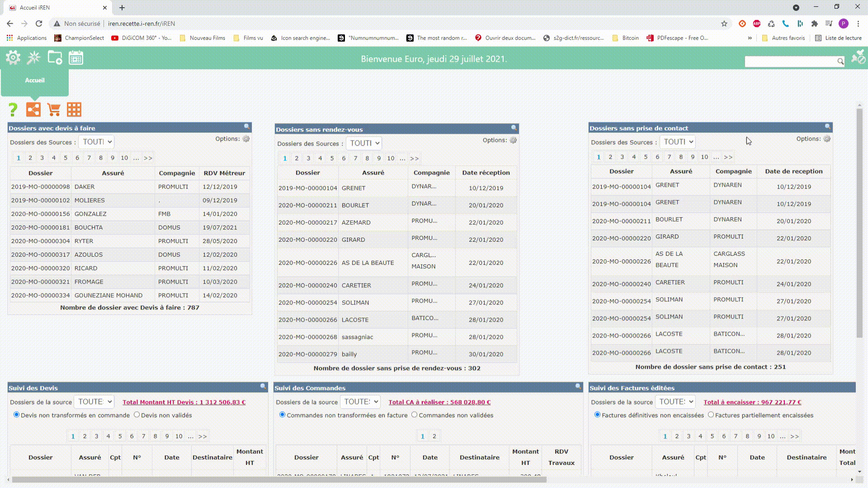The image size is (868, 488).
Task: Select Devis non validés radio button
Action: click(x=137, y=415)
